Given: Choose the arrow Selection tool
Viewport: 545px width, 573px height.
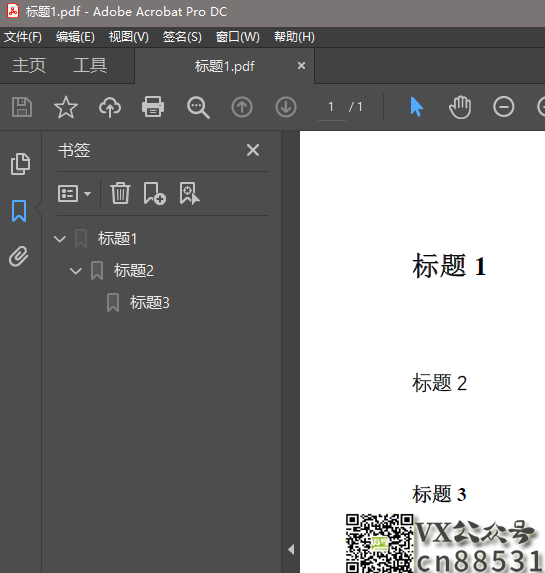Looking at the screenshot, I should (416, 107).
